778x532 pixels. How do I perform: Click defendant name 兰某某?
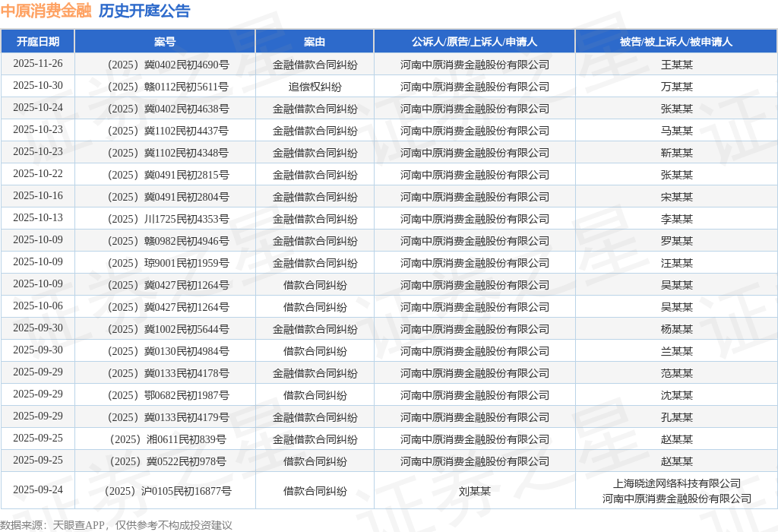click(676, 351)
